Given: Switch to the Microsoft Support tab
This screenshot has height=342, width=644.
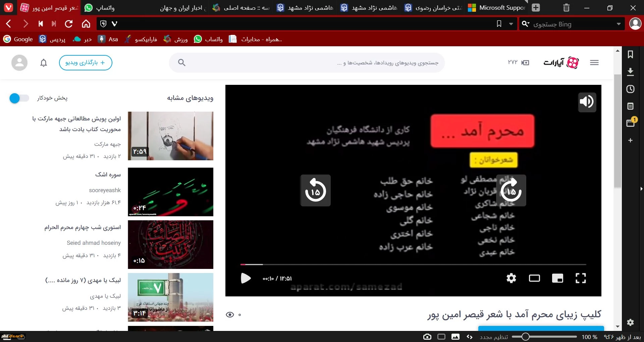Looking at the screenshot, I should [497, 8].
